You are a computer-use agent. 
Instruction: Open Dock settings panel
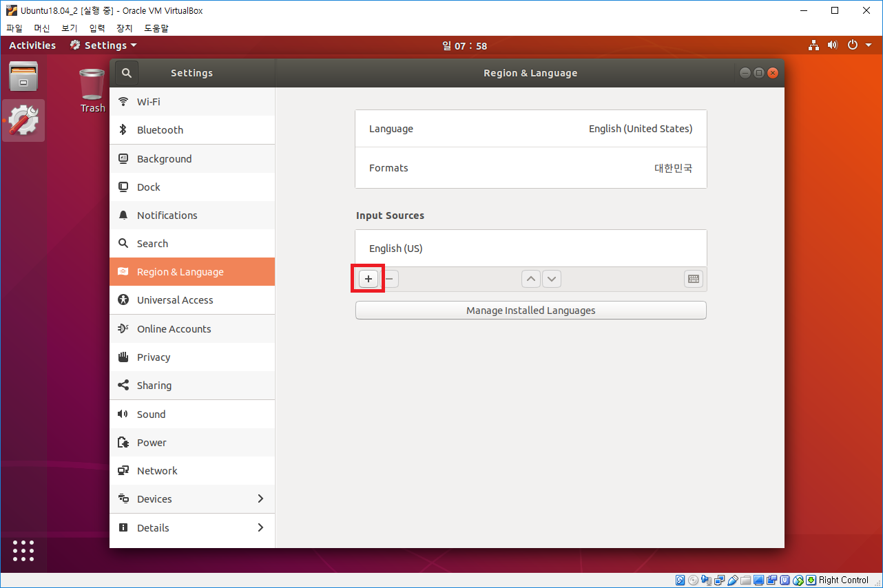coord(192,187)
